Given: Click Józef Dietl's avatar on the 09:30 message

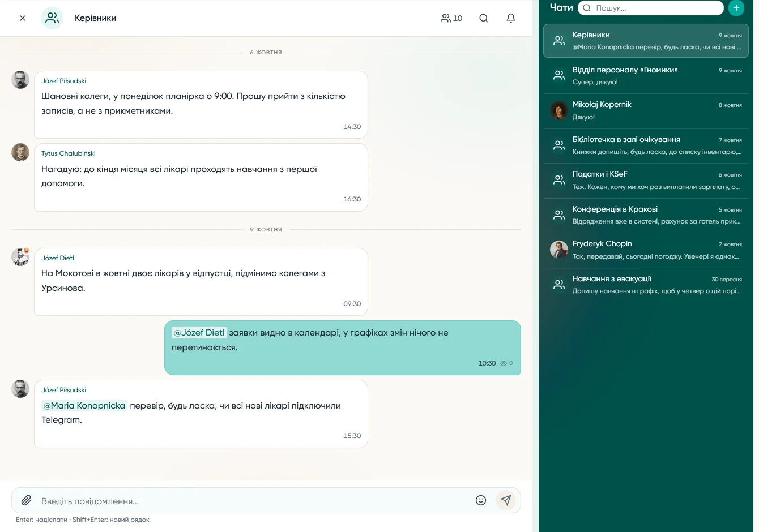Looking at the screenshot, I should [20, 257].
